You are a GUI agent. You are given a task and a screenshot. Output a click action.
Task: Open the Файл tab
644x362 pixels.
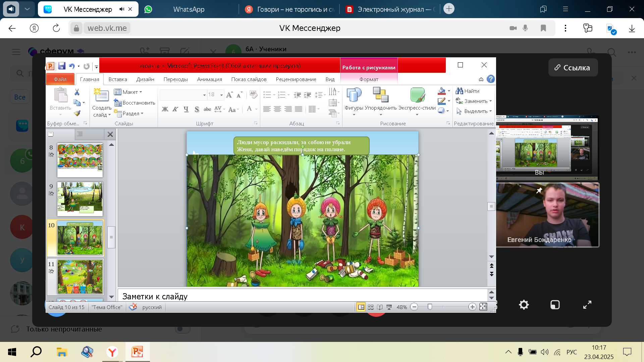coord(60,79)
